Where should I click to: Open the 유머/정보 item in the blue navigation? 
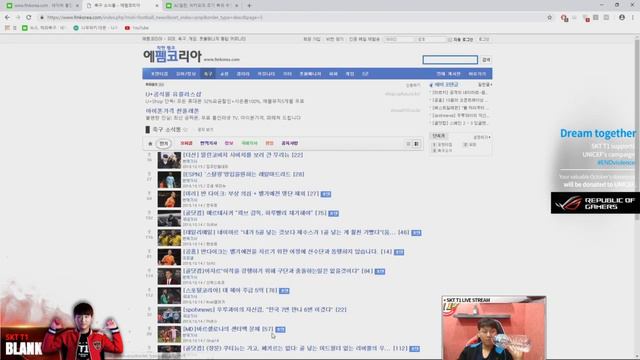(x=186, y=74)
